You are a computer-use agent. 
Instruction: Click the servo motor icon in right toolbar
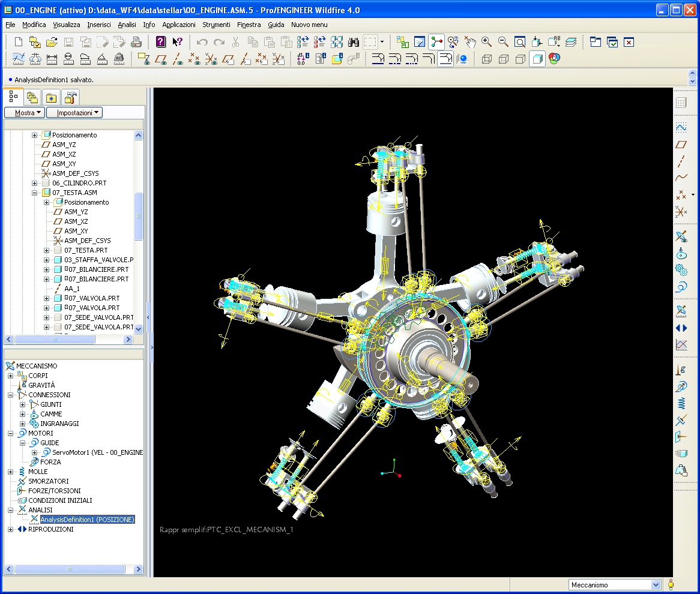(681, 287)
